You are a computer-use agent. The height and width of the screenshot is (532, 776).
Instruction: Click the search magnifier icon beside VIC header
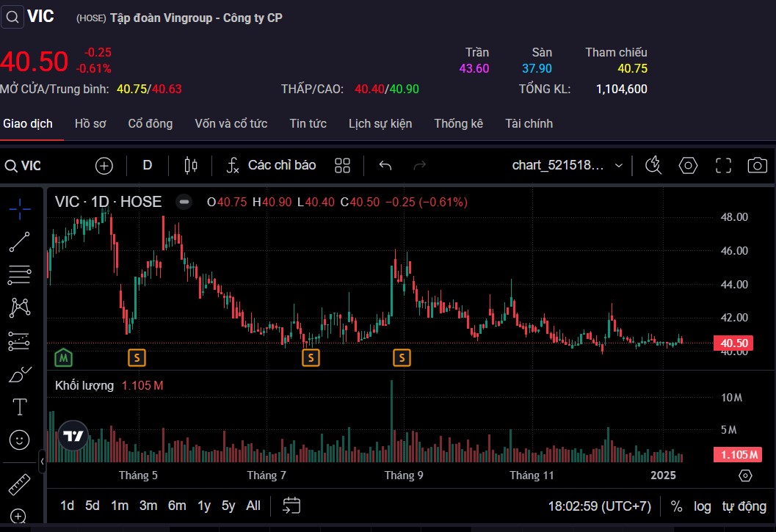pos(12,18)
